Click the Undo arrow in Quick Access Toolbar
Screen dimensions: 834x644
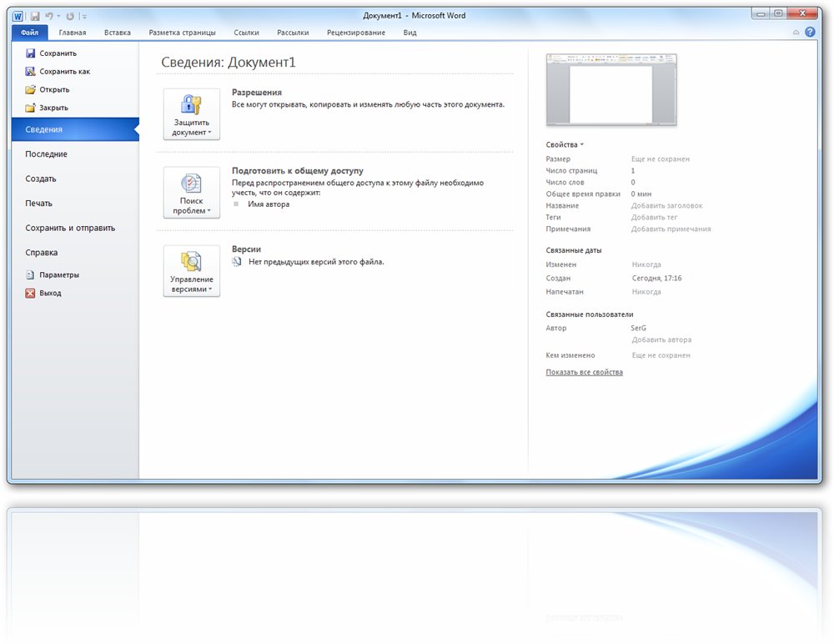[x=49, y=16]
